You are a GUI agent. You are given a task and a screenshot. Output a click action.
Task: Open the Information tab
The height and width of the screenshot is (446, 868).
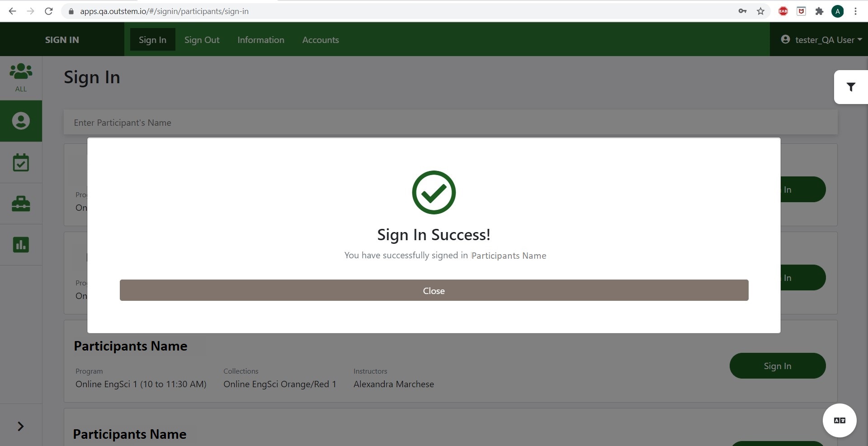pos(261,40)
